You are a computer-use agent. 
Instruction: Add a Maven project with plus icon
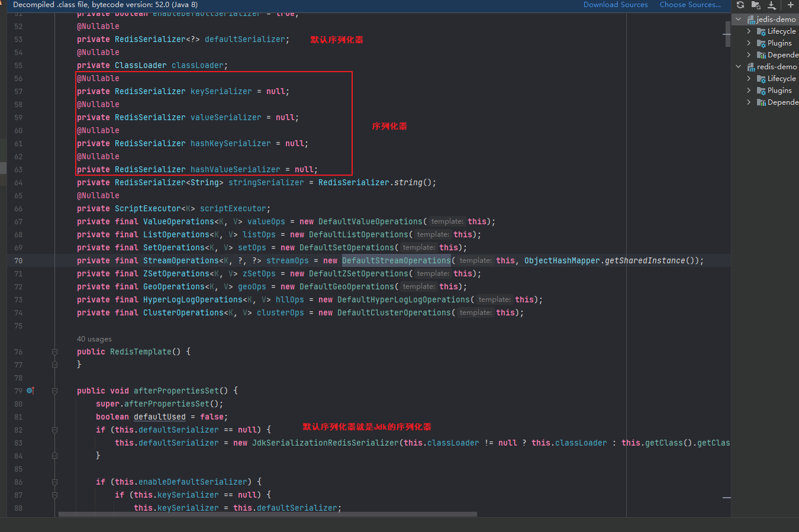pyautogui.click(x=790, y=5)
